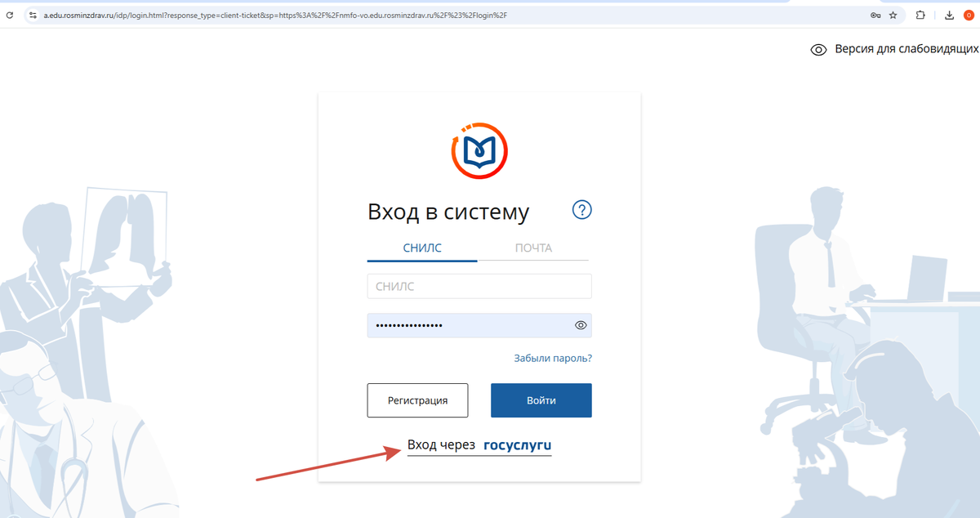Open Версия для слабовидящих link
The height and width of the screenshot is (518, 980).
pyautogui.click(x=906, y=50)
